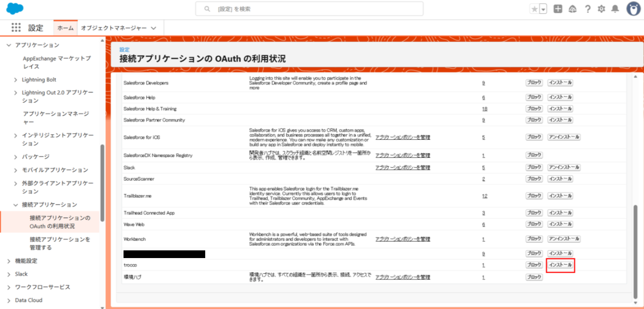Expand the パッケージ tree node
Image resolution: width=644 pixels, height=309 pixels.
pos(16,157)
